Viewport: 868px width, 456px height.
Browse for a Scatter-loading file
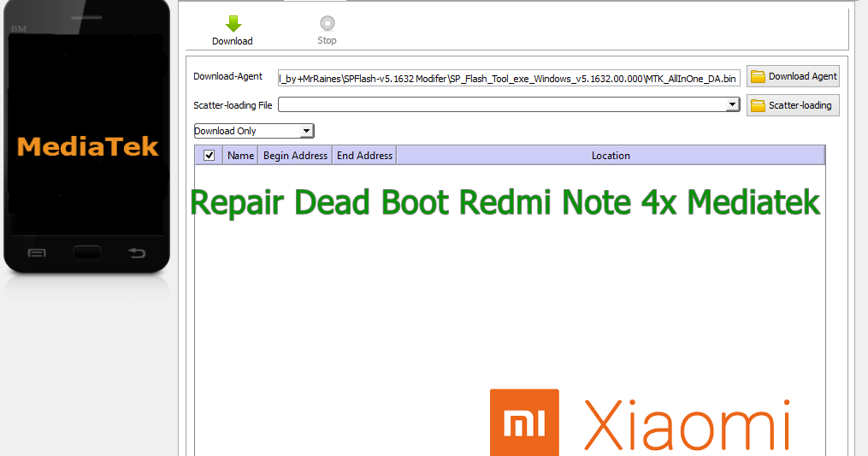[793, 105]
